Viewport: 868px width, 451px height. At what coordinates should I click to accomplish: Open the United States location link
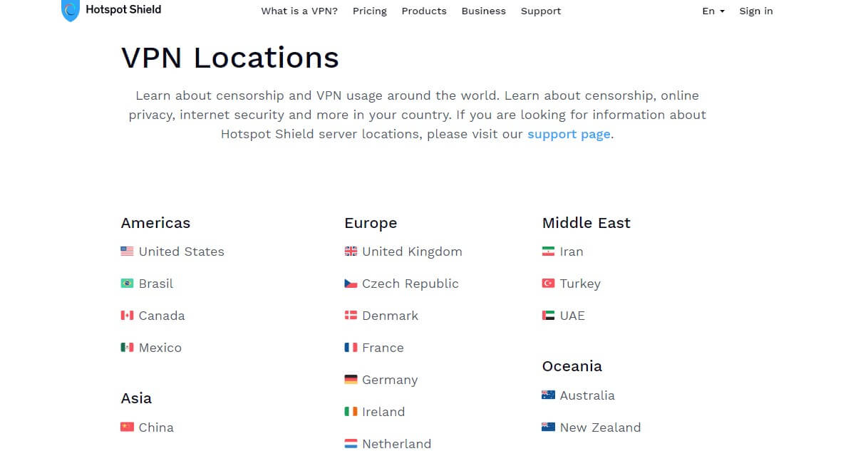point(182,252)
